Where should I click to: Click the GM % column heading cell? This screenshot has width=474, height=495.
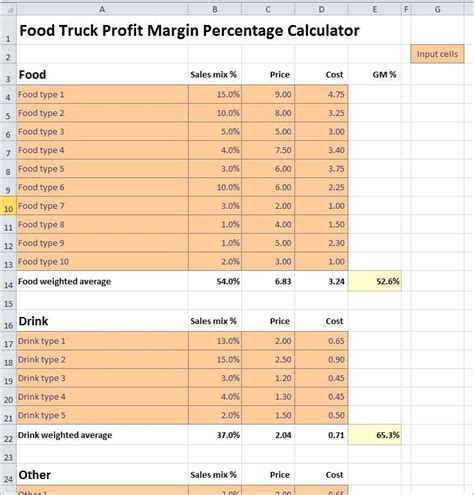coord(375,74)
